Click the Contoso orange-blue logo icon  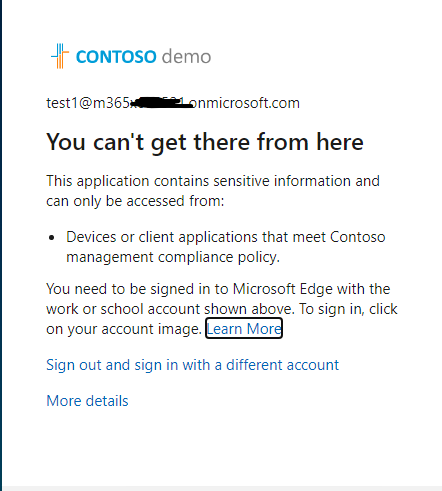[60, 56]
